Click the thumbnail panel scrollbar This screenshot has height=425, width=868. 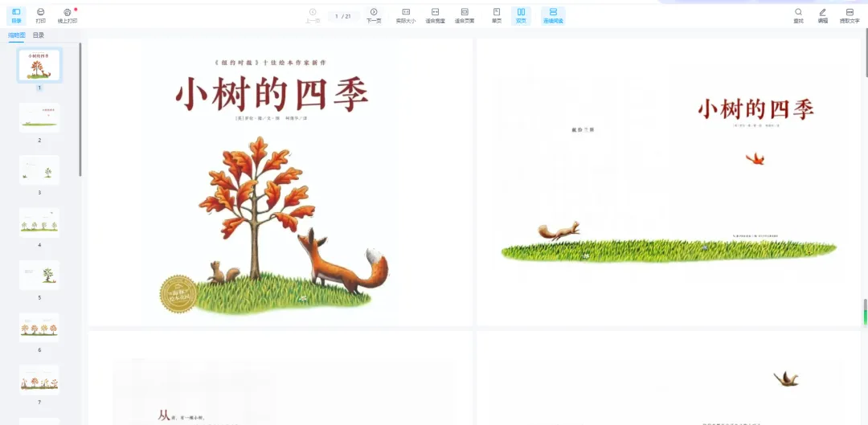[80, 109]
